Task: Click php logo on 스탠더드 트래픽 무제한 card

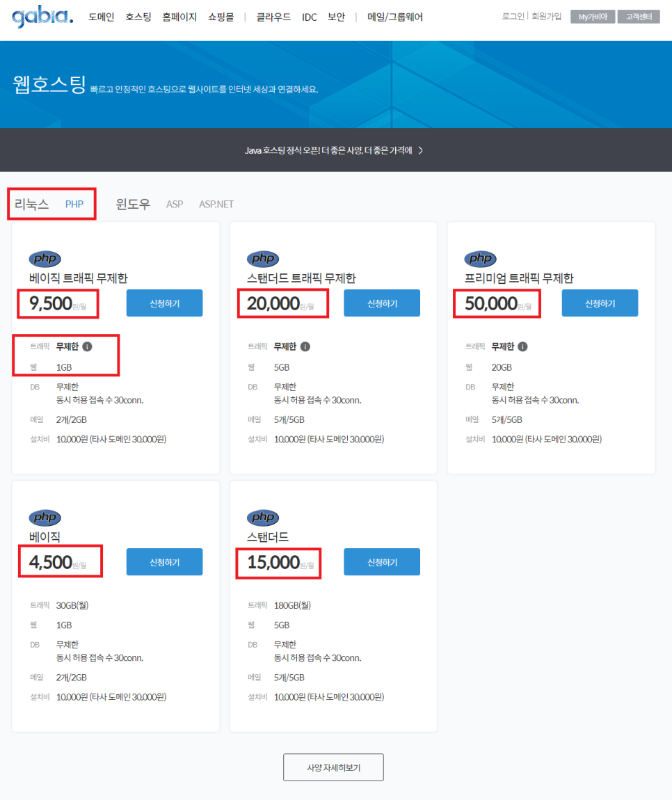Action: 263,259
